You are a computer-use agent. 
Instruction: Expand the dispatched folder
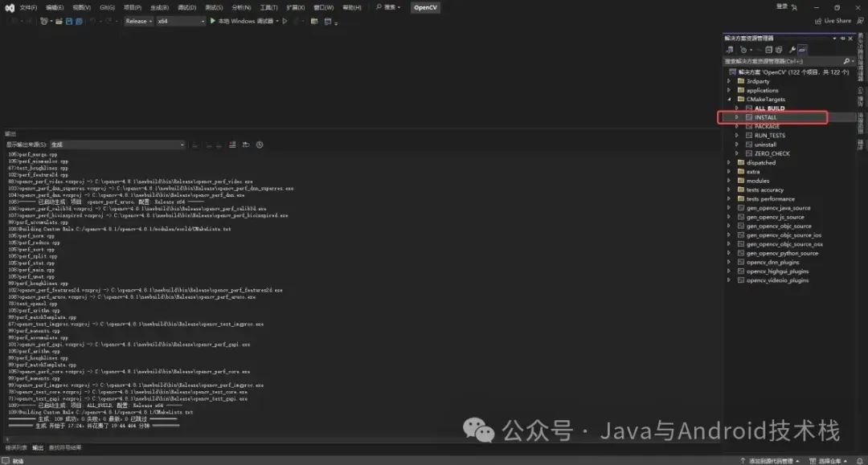[729, 162]
